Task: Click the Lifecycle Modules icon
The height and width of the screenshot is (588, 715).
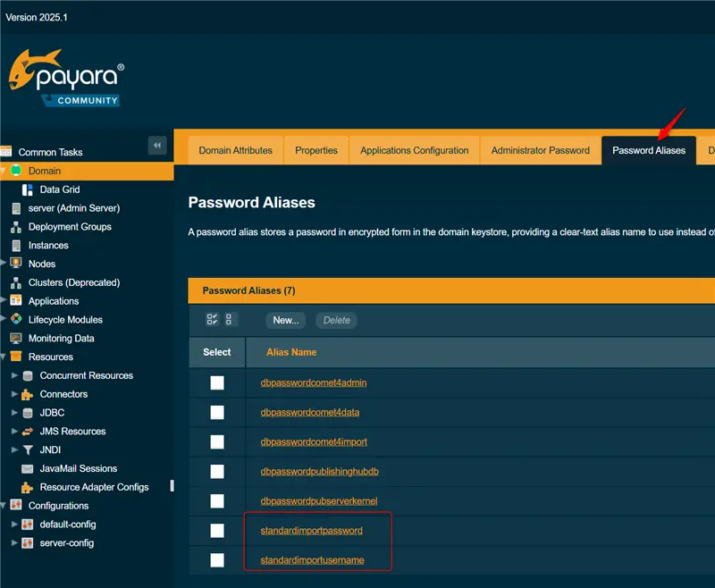Action: tap(16, 319)
